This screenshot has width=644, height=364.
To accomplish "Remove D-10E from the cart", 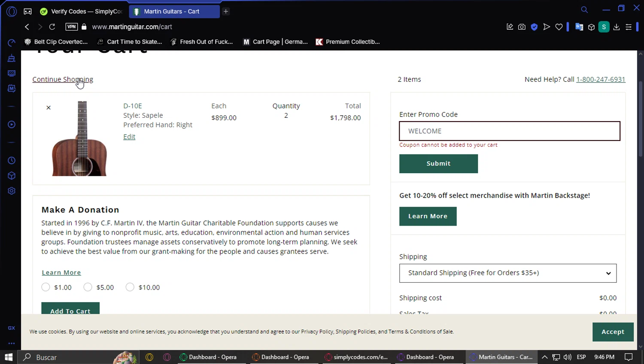I will 49,107.
